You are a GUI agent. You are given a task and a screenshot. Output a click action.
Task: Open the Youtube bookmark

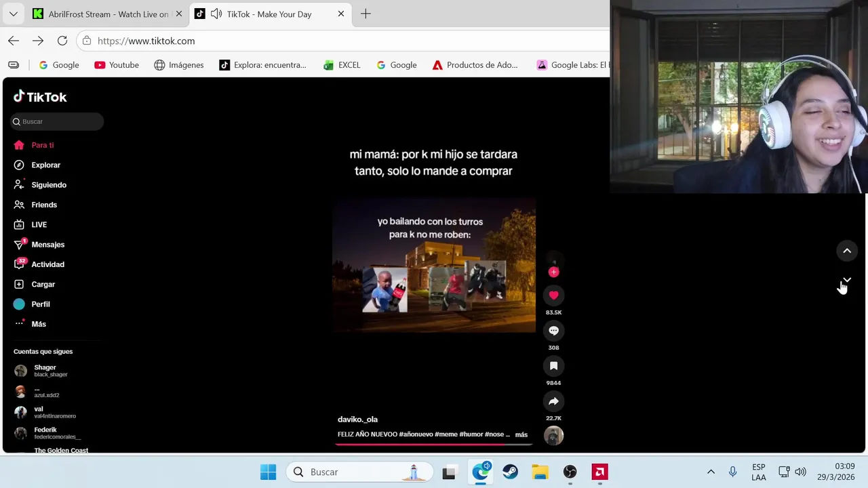[x=117, y=65]
